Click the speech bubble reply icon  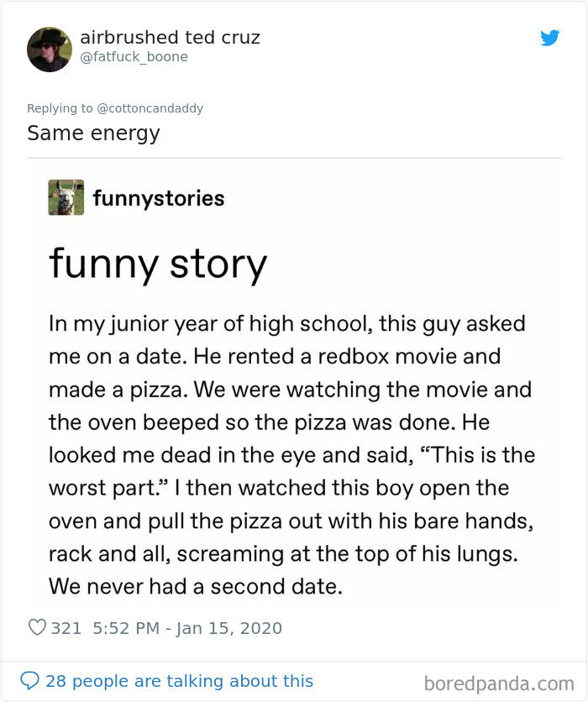(x=29, y=680)
